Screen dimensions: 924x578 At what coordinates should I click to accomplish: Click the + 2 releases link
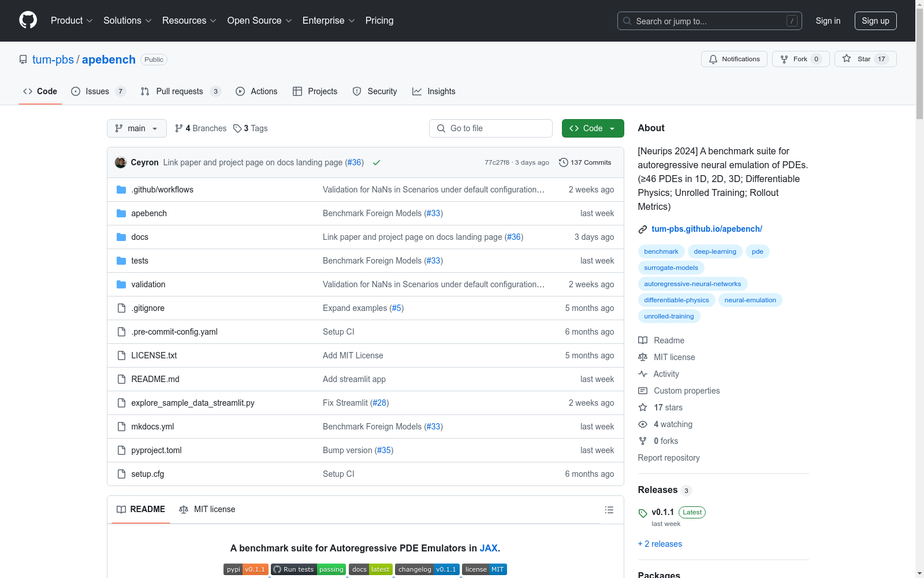pos(660,544)
